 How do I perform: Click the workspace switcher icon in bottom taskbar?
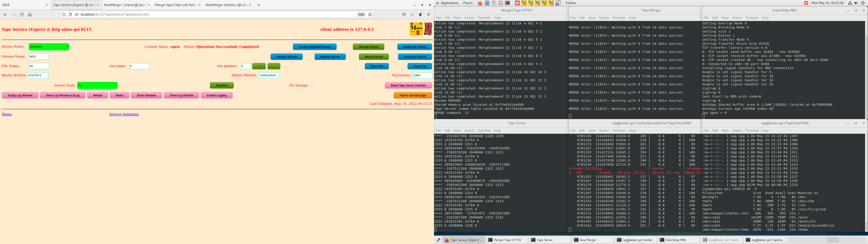[x=438, y=240]
